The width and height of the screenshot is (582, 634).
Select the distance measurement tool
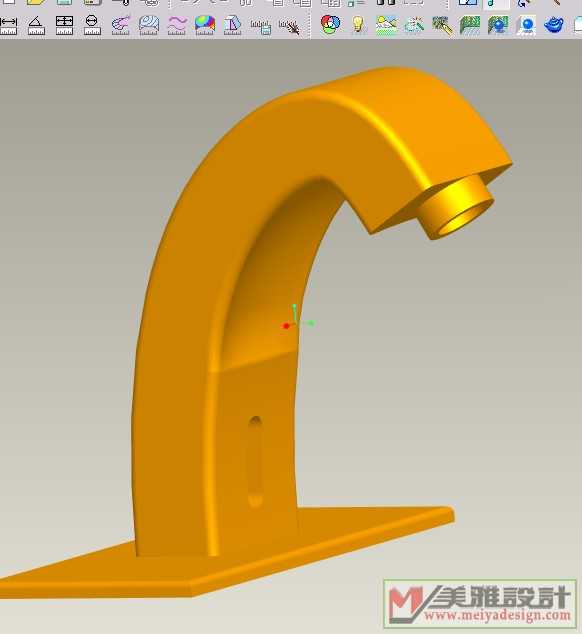click(9, 25)
